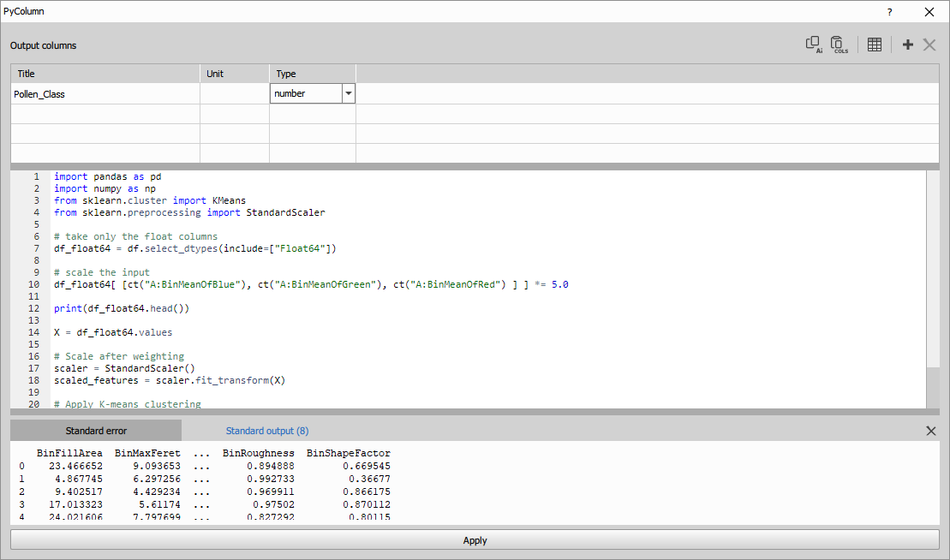Remove the selected column via the X icon
The image size is (950, 560).
point(929,44)
